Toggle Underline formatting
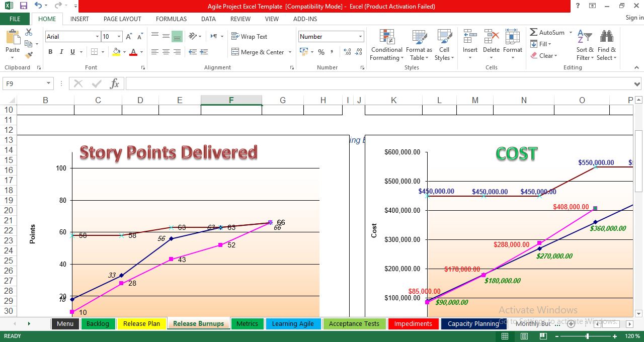Image resolution: width=644 pixels, height=342 pixels. click(72, 52)
